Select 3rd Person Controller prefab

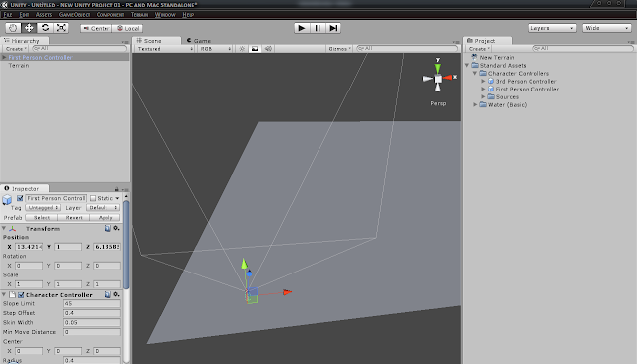point(526,81)
